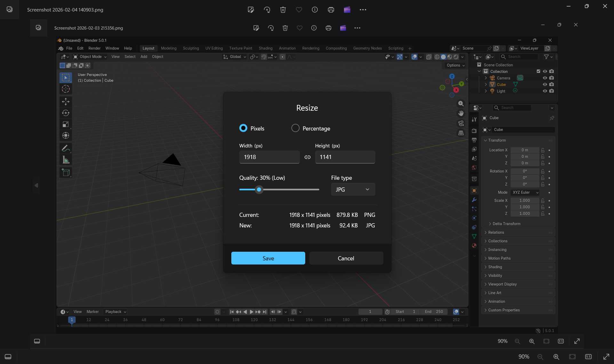Click the quality slider handle
614x364 pixels.
pyautogui.click(x=259, y=189)
